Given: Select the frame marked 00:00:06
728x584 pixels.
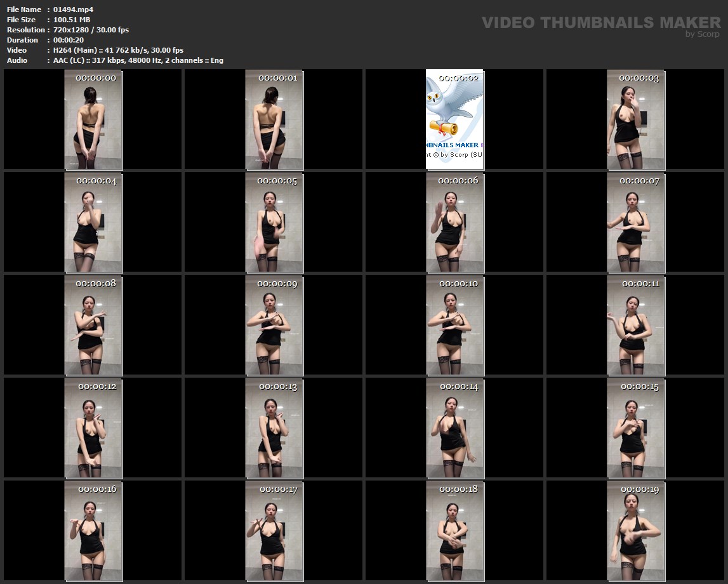Looking at the screenshot, I should pos(454,223).
